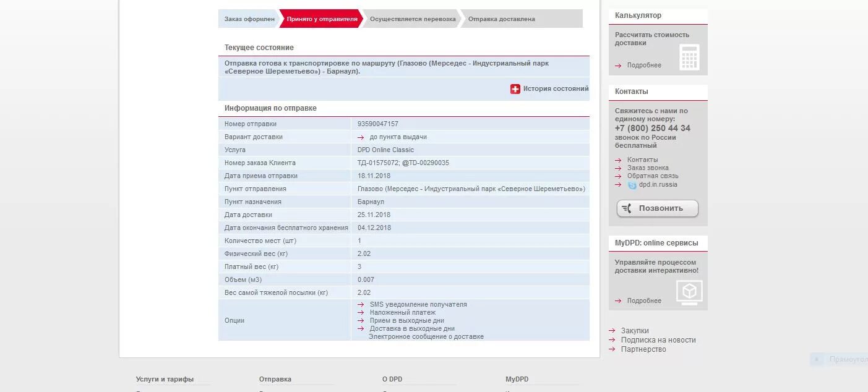Click the calculator icon in the Калькулятор panel
Image resolution: width=868 pixels, height=392 pixels.
(x=689, y=57)
